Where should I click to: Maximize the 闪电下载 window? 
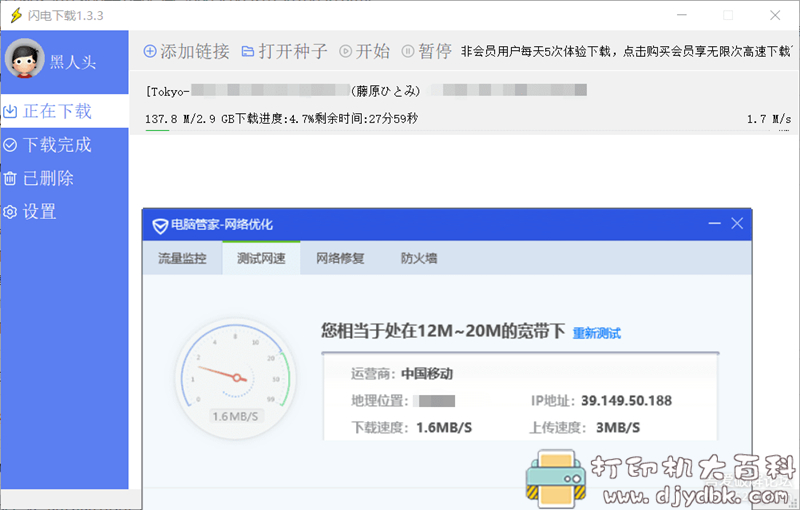pyautogui.click(x=728, y=15)
